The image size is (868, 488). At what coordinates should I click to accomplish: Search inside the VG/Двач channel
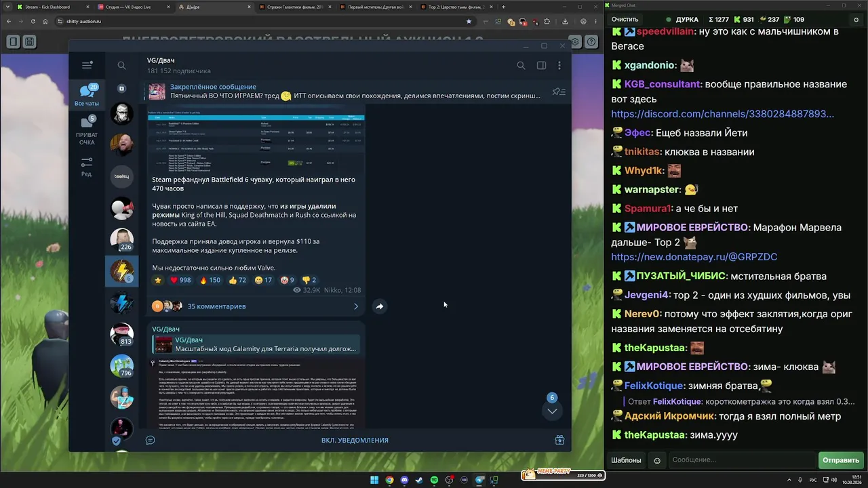coord(521,66)
